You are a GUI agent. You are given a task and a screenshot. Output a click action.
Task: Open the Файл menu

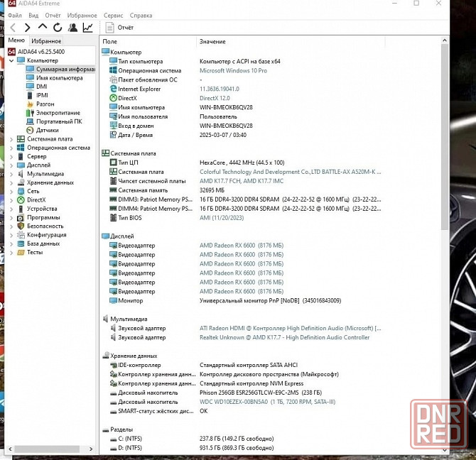click(15, 15)
